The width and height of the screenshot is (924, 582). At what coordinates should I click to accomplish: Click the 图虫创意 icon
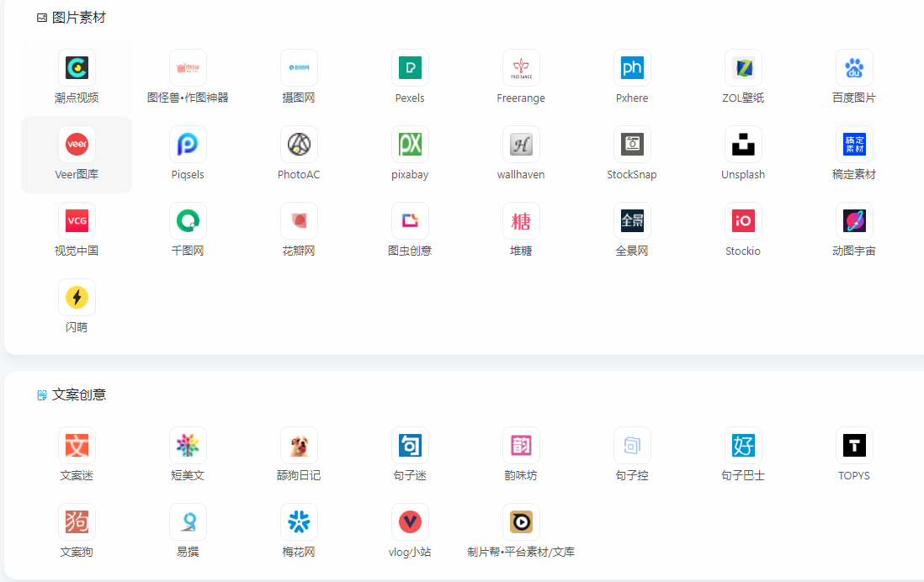coord(410,221)
